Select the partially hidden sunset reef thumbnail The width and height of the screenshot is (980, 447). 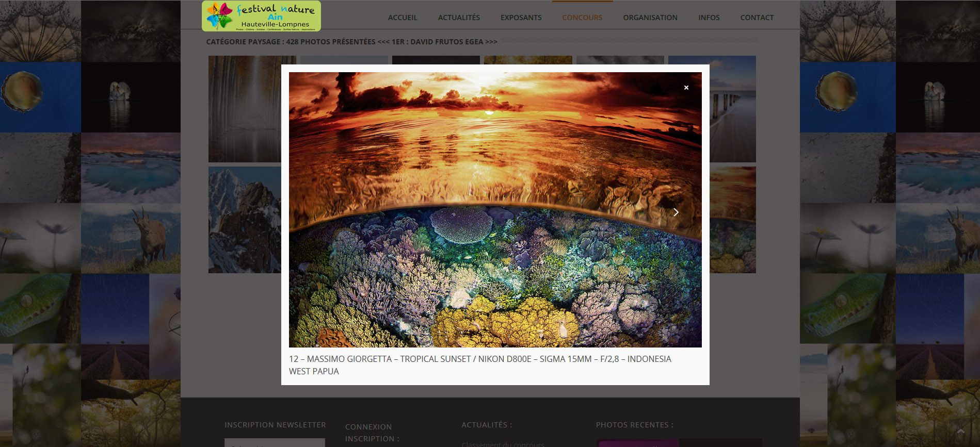[x=733, y=220]
